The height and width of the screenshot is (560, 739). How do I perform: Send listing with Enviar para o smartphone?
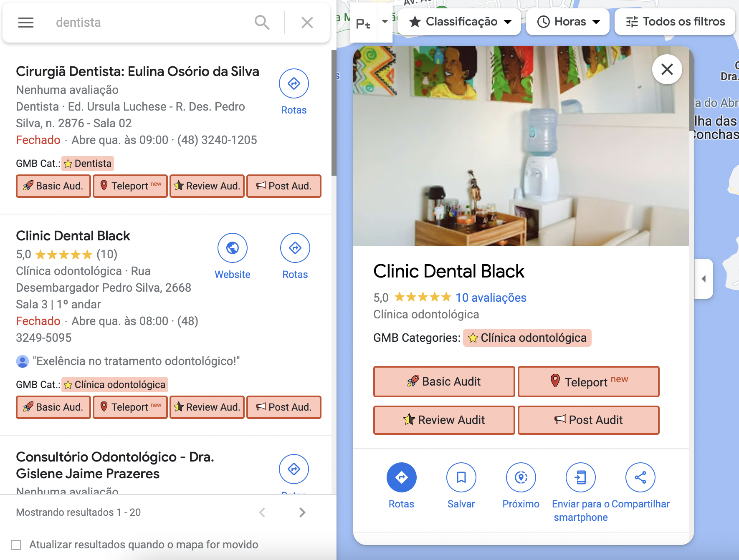tap(580, 477)
